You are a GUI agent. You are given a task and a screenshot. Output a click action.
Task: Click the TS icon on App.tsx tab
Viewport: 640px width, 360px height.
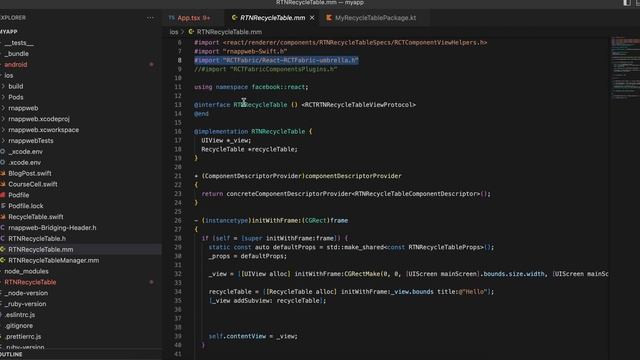coord(171,18)
